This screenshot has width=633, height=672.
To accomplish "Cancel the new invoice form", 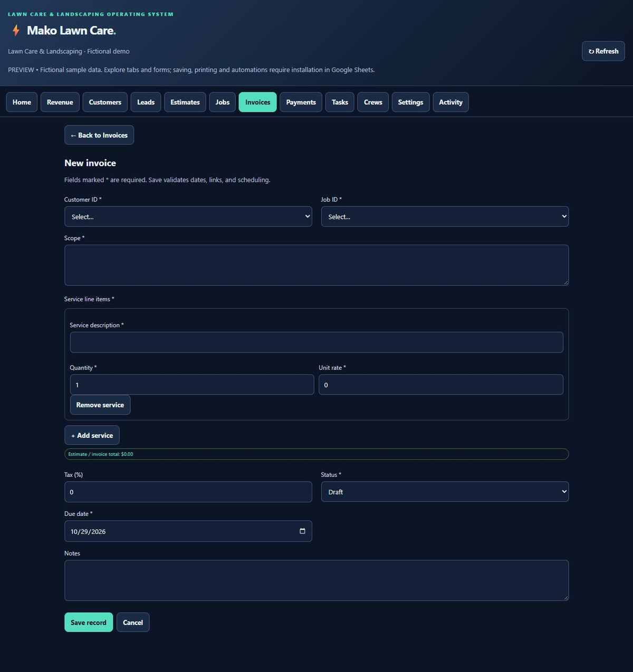I will [133, 622].
